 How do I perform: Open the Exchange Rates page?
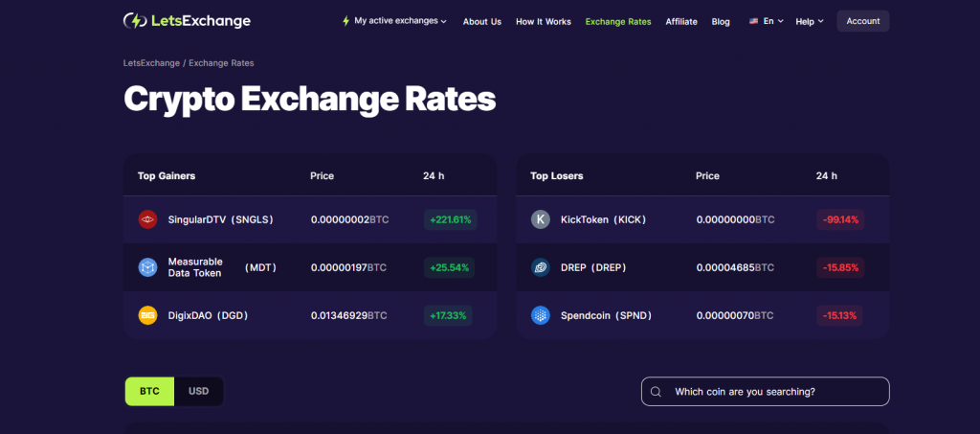click(x=618, y=21)
